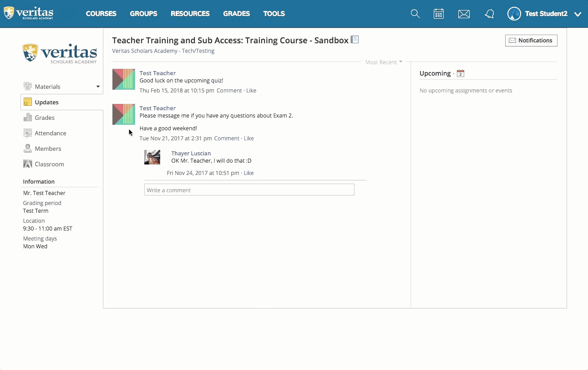This screenshot has width=588, height=370.
Task: Click the Classroom icon in sidebar
Action: tap(28, 164)
